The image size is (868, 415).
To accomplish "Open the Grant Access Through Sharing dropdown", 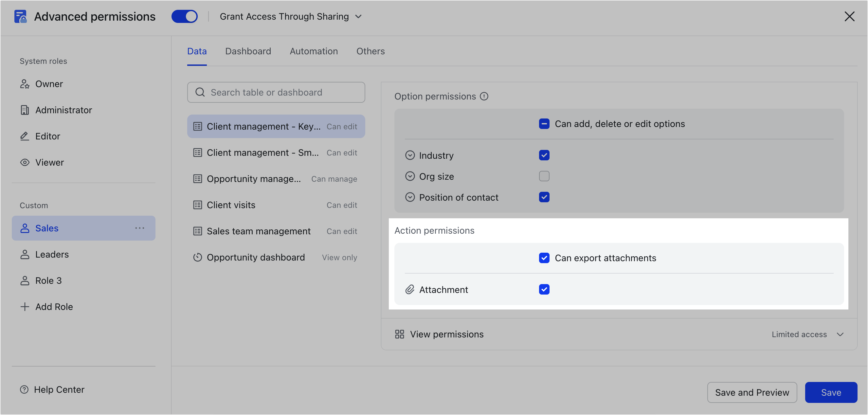I will pyautogui.click(x=291, y=16).
